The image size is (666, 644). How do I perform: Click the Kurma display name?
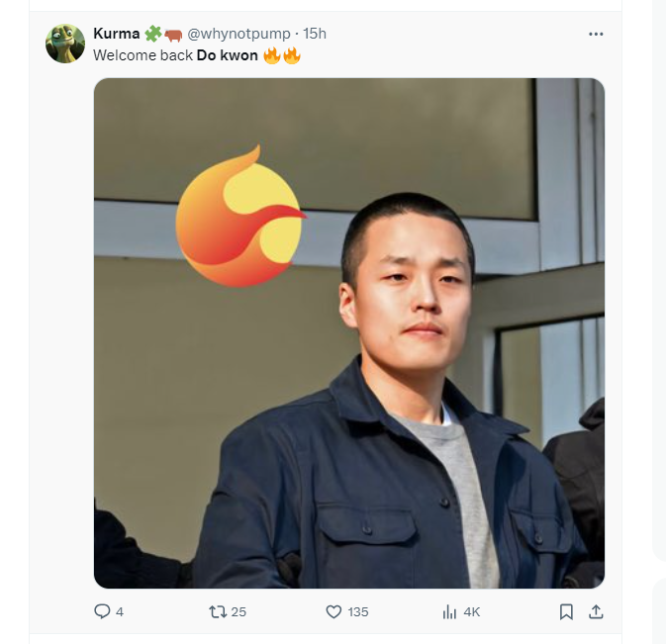pos(116,34)
